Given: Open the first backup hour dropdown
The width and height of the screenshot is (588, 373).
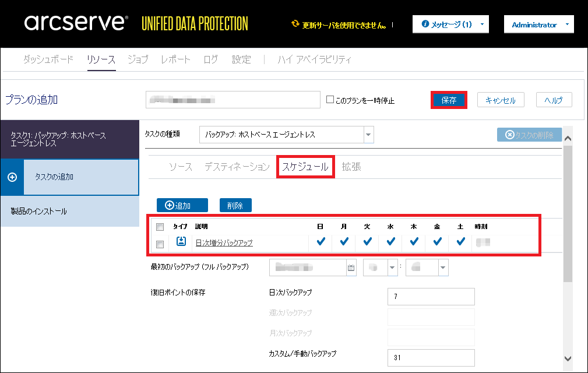Looking at the screenshot, I should point(392,268).
